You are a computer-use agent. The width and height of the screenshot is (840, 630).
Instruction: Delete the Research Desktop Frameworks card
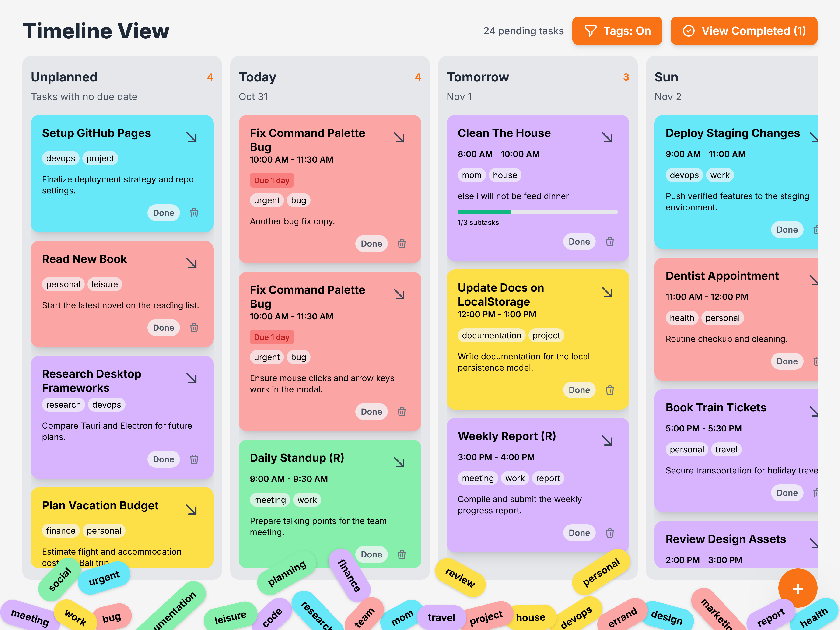tap(194, 459)
